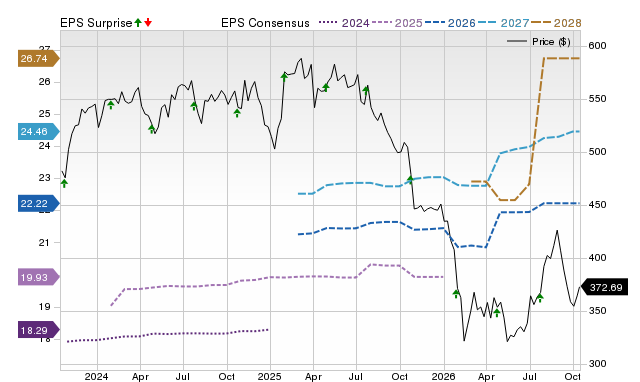Toggle the 2025 consensus series in legend
The width and height of the screenshot is (640, 382).
[397, 23]
